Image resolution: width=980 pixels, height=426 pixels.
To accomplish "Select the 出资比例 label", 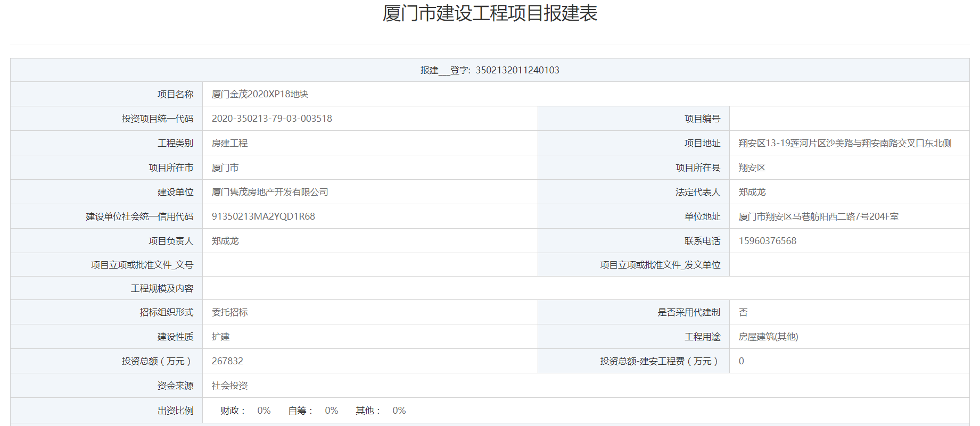I will pos(176,411).
